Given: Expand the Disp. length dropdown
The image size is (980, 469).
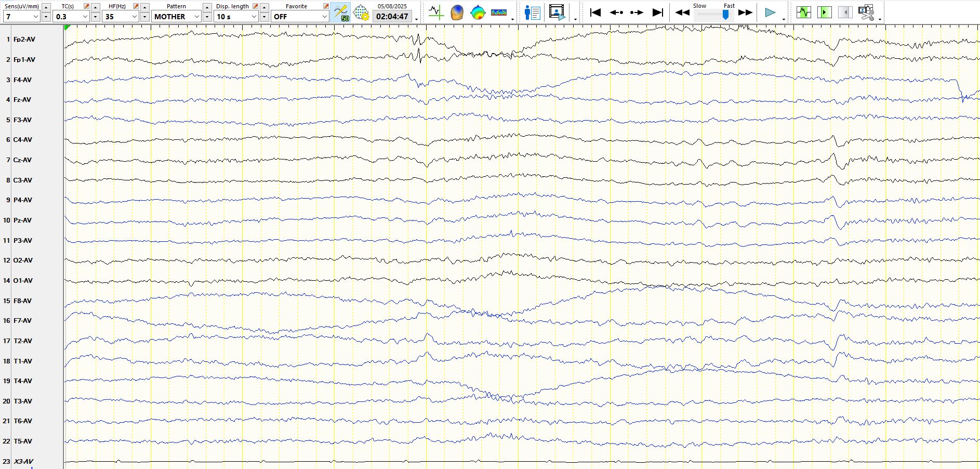Looking at the screenshot, I should [x=254, y=17].
